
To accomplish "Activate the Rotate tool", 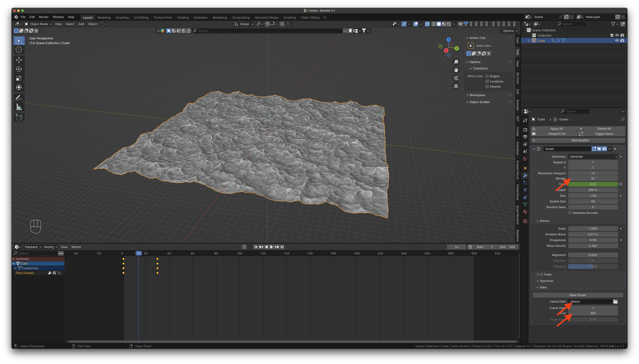I will (x=19, y=69).
